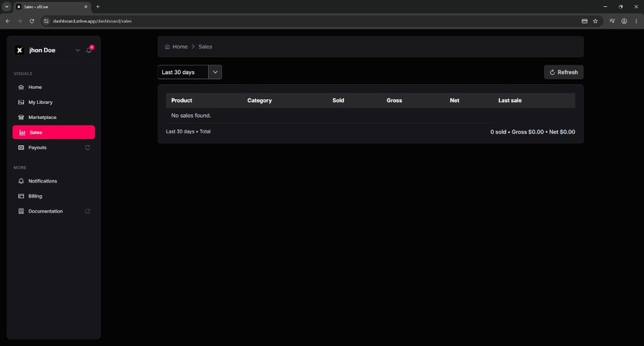Open the Payouts sidebar item
This screenshot has width=644, height=346.
(x=53, y=148)
